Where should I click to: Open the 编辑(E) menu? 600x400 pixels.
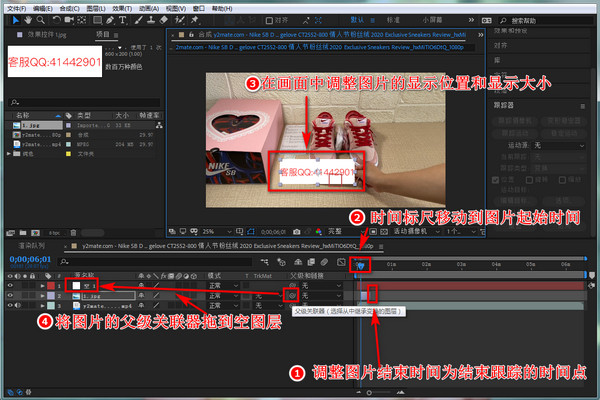tap(42, 8)
